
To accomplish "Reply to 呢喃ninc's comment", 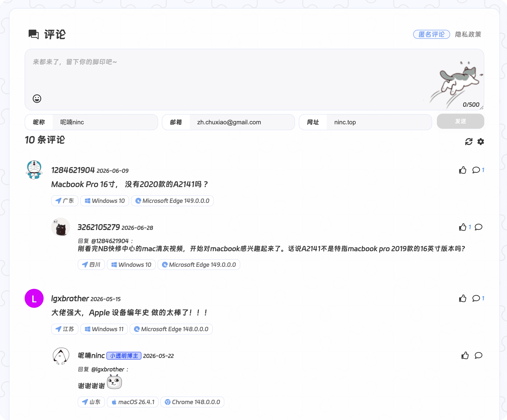I will (x=479, y=355).
